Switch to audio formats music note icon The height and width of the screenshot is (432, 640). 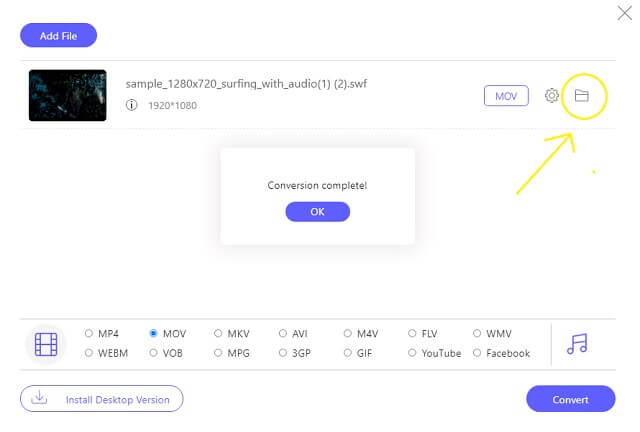pos(577,343)
